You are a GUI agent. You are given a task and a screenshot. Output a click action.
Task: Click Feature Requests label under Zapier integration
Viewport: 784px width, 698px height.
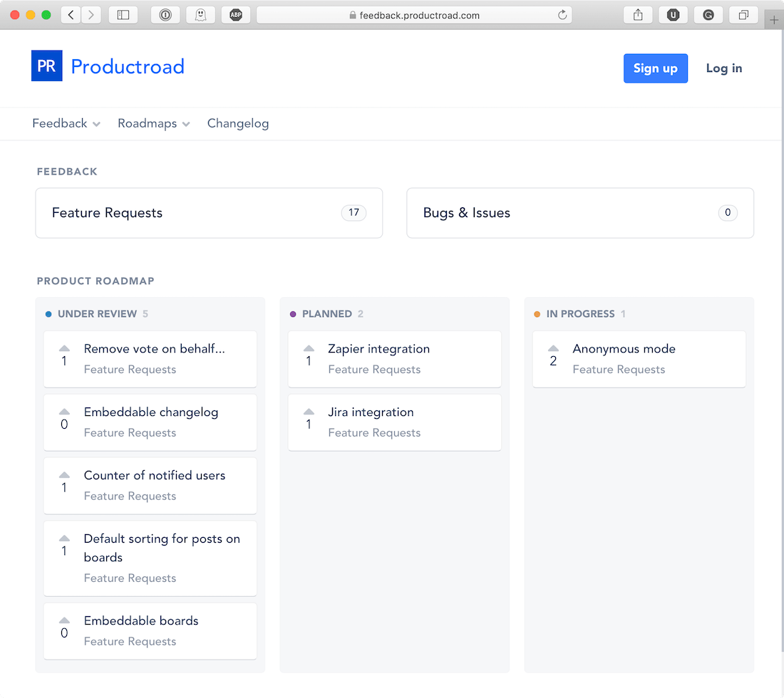[374, 369]
